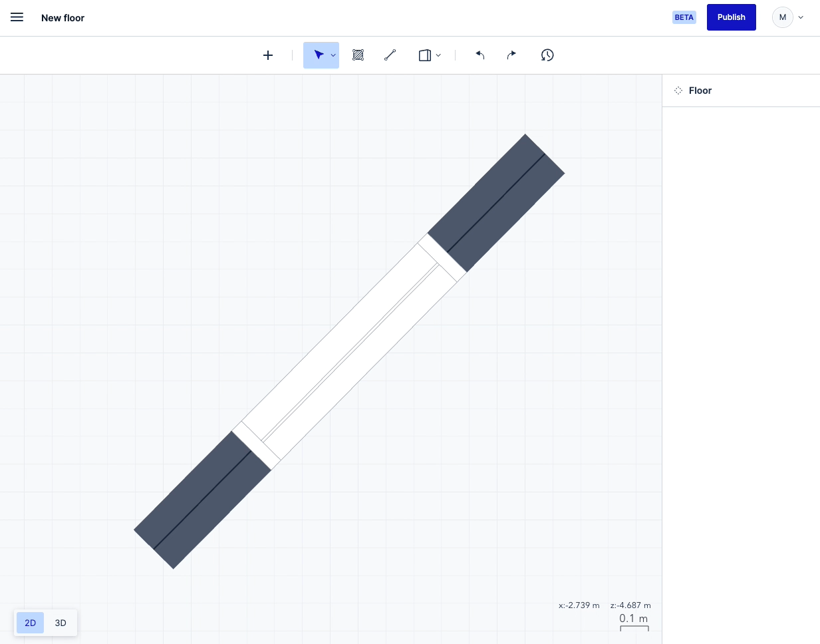Switch to 2D view
820x644 pixels.
pyautogui.click(x=31, y=623)
